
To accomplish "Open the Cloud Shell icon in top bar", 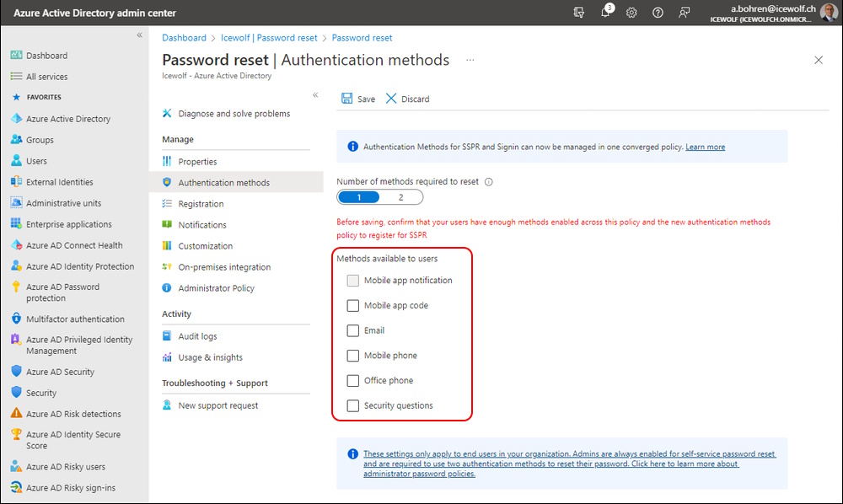I will point(579,13).
